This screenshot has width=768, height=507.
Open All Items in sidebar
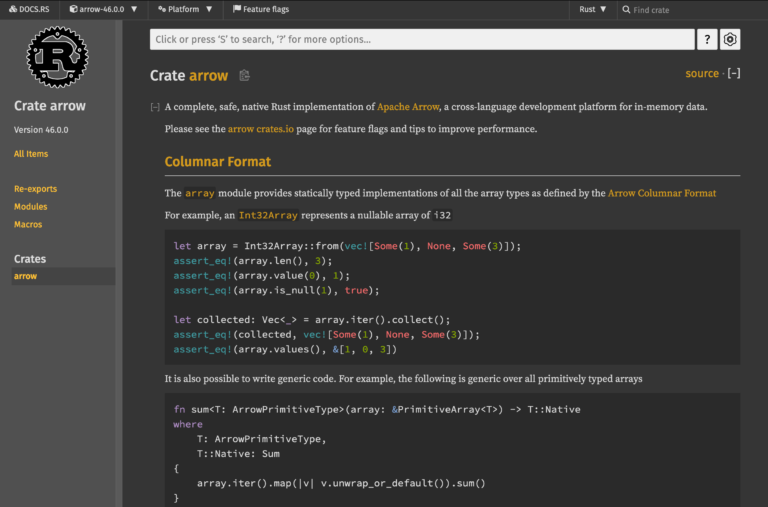[31, 154]
